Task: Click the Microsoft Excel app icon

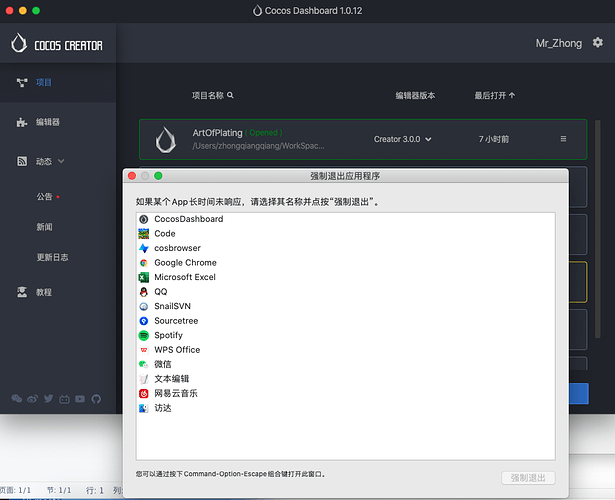Action: (144, 277)
